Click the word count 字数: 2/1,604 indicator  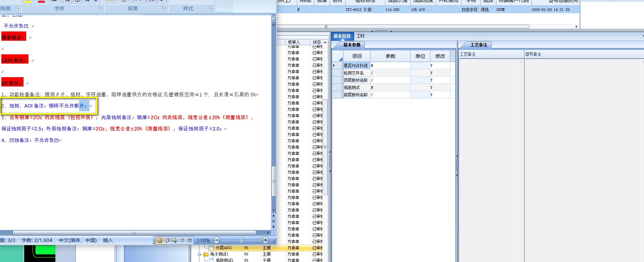coord(37,240)
